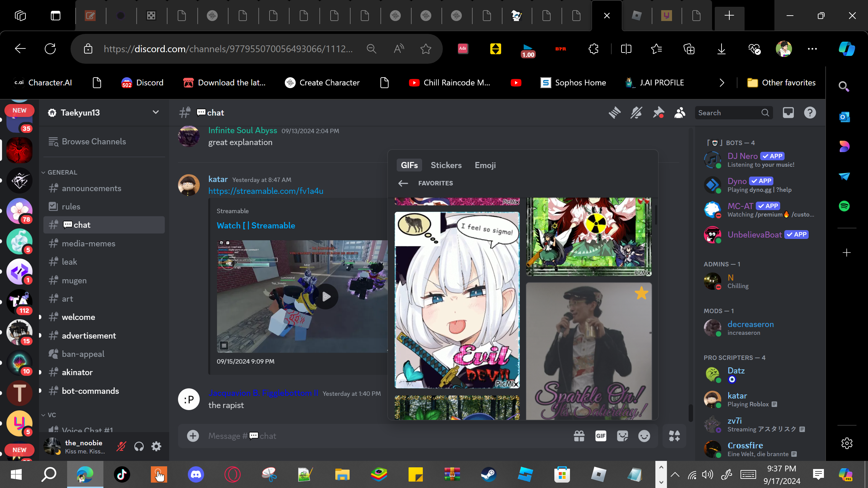Open sticker picker icon in message bar
The height and width of the screenshot is (488, 868).
[x=623, y=436]
